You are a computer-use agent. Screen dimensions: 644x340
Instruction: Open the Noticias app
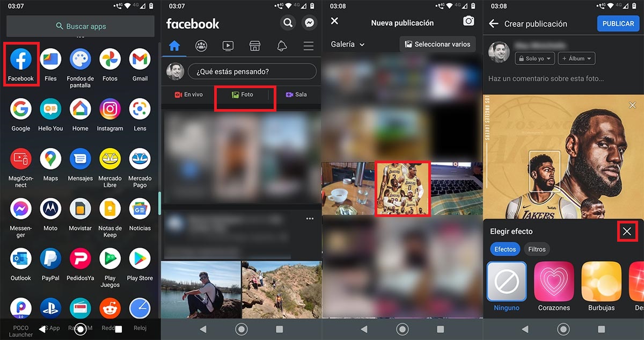click(x=140, y=209)
